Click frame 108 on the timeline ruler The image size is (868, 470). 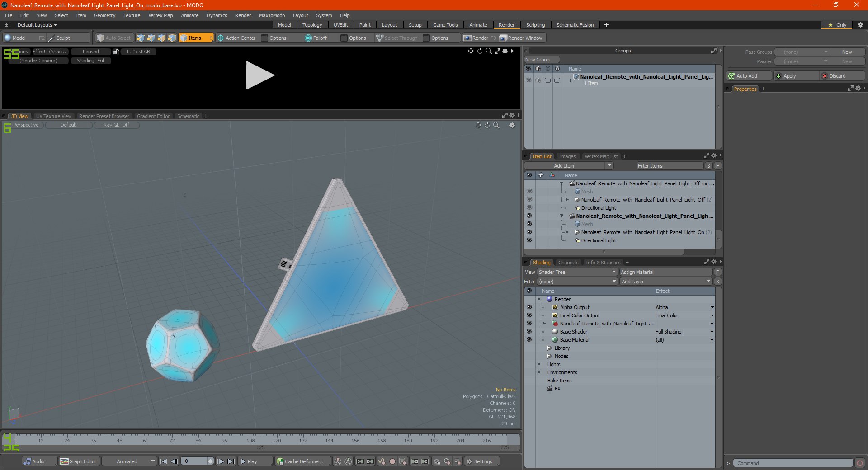(x=250, y=440)
